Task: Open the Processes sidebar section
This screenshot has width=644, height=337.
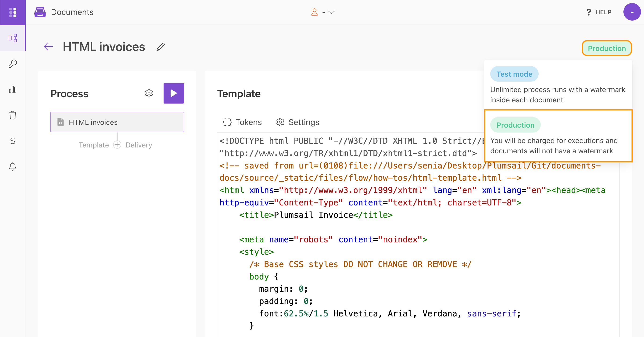Action: (13, 38)
